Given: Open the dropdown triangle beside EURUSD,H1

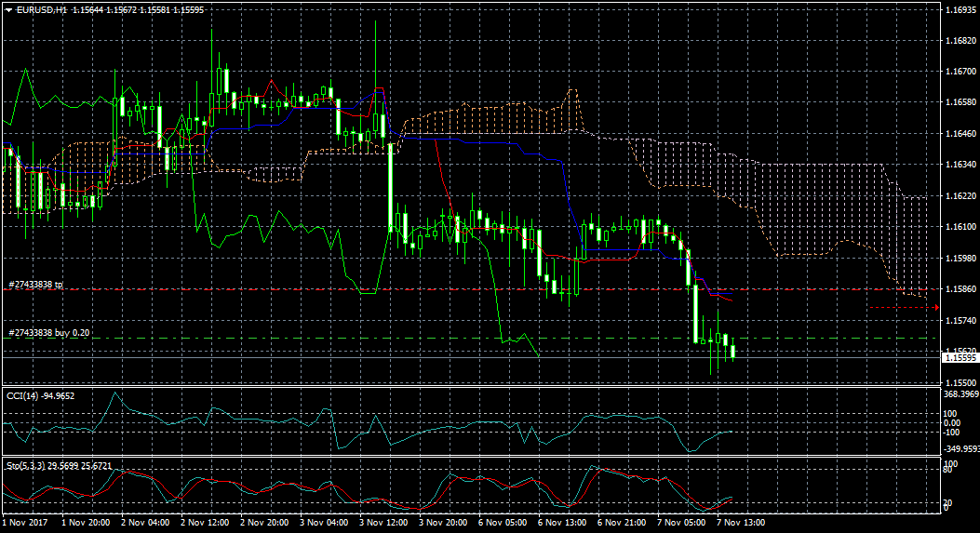Looking at the screenshot, I should tap(8, 9).
